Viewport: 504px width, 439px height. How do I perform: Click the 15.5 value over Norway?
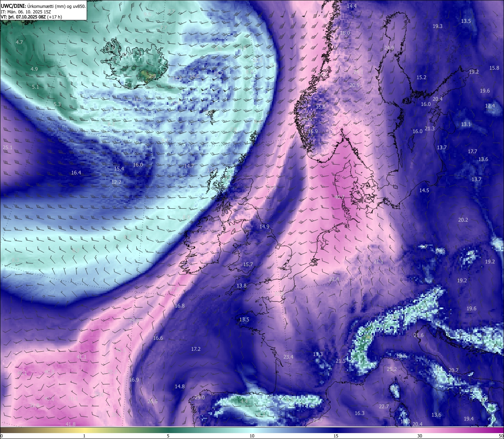321,107
